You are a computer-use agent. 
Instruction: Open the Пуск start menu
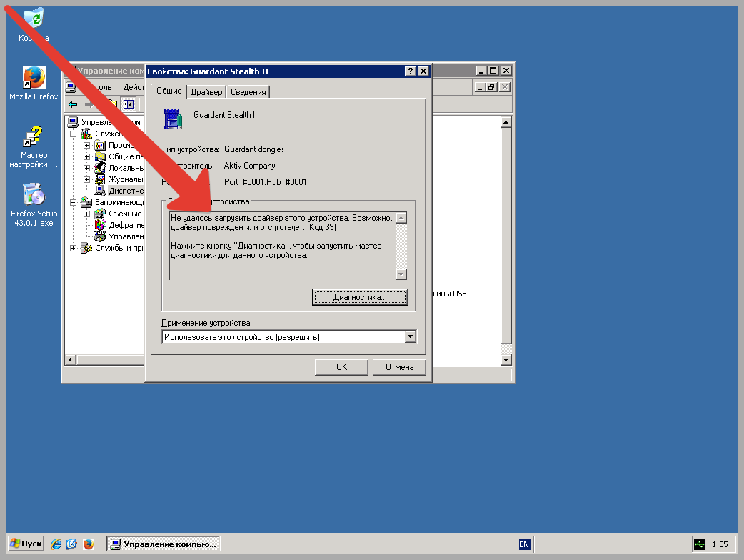click(x=26, y=544)
